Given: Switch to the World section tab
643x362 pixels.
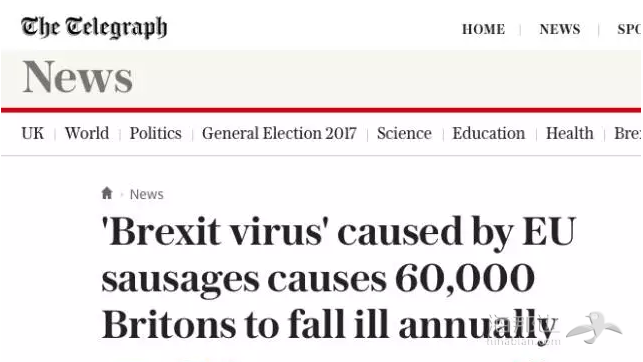Looking at the screenshot, I should [x=87, y=133].
